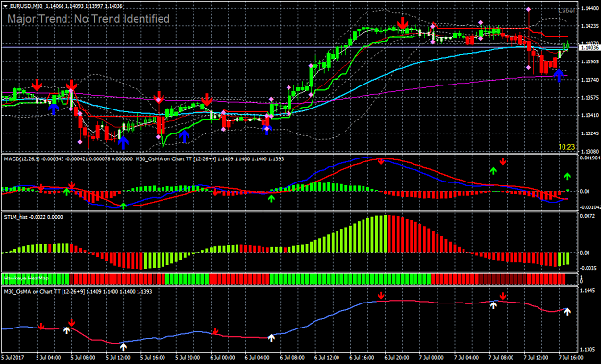Image resolution: width=601 pixels, height=364 pixels.
Task: Click the 7 Jul 04:00 time axis label
Action: click(466, 358)
